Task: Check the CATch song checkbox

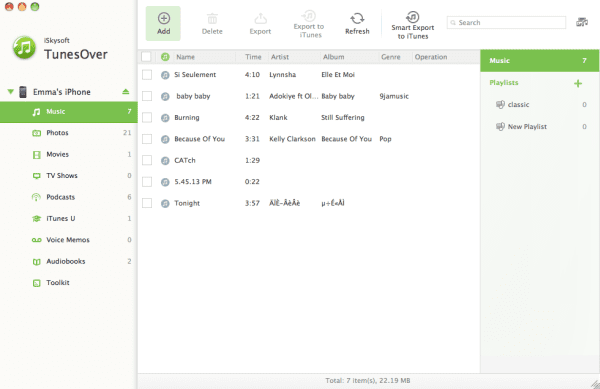Action: tap(147, 160)
